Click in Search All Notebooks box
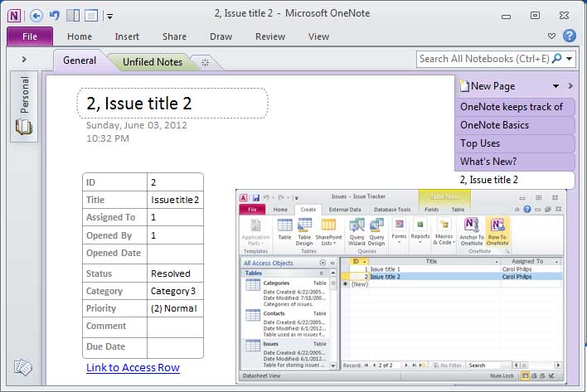The image size is (587, 392). click(x=483, y=59)
